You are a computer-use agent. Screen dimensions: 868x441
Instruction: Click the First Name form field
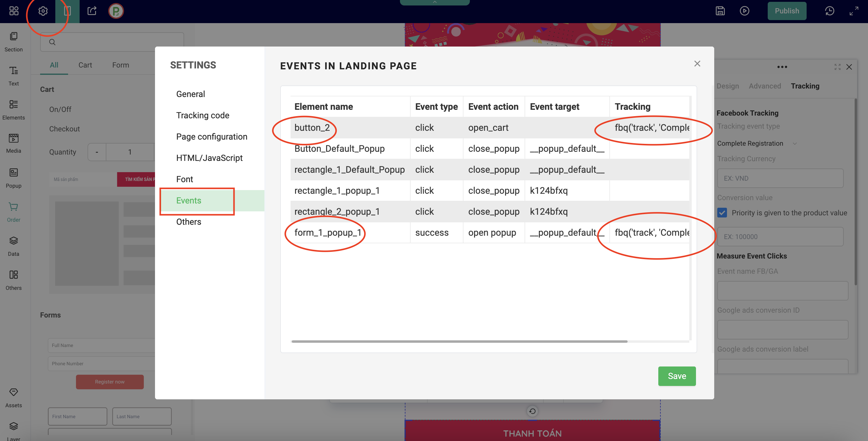click(x=77, y=416)
